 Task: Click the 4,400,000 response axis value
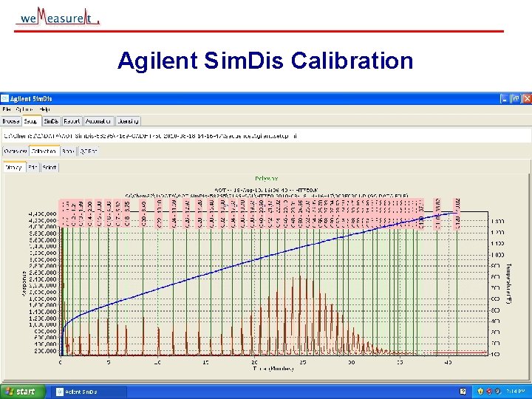43,214
